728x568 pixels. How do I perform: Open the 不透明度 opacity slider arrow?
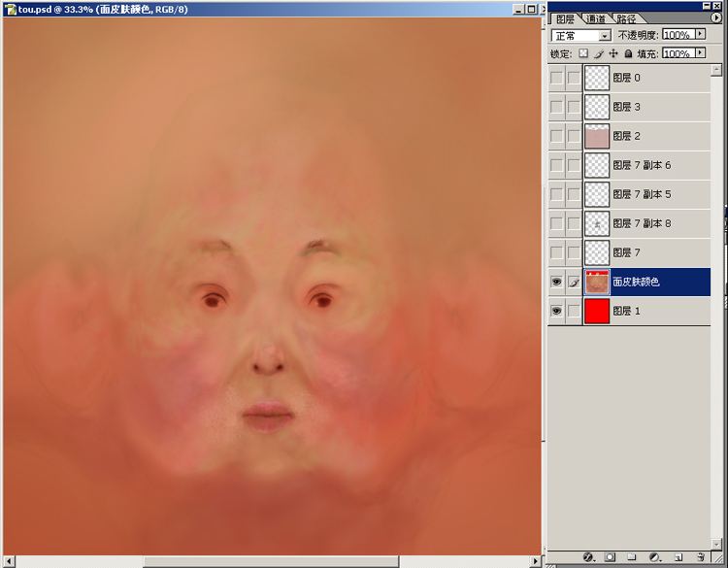pyautogui.click(x=700, y=35)
